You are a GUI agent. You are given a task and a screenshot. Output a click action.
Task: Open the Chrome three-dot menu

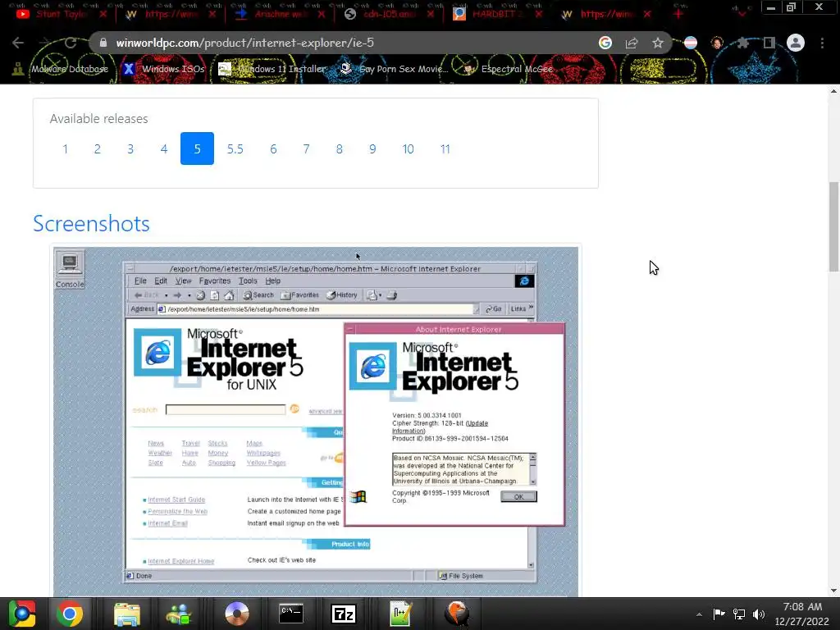point(822,43)
